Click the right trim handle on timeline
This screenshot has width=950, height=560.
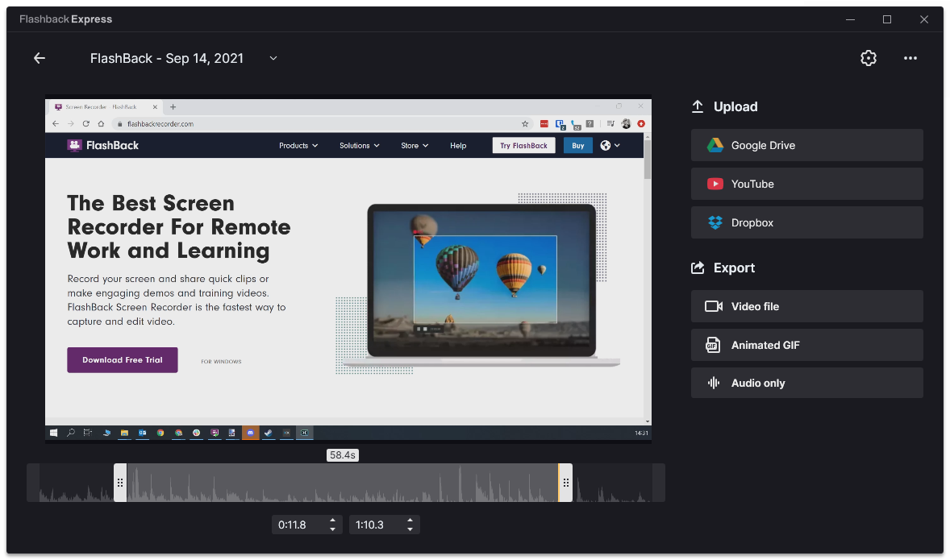(x=565, y=483)
